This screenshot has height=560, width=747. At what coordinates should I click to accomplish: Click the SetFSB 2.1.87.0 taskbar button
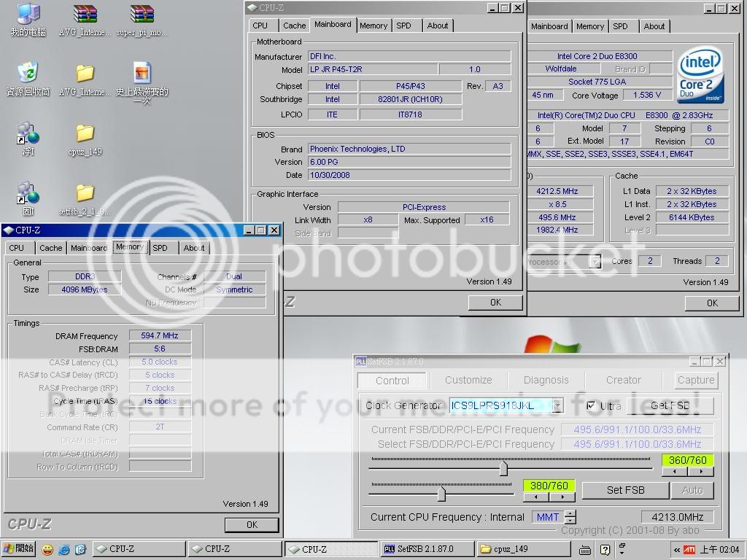(426, 549)
